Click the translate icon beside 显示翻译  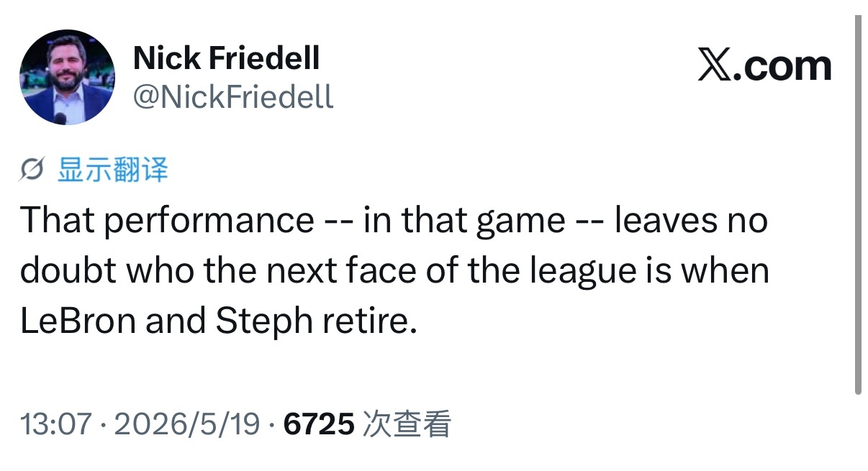coord(34,170)
